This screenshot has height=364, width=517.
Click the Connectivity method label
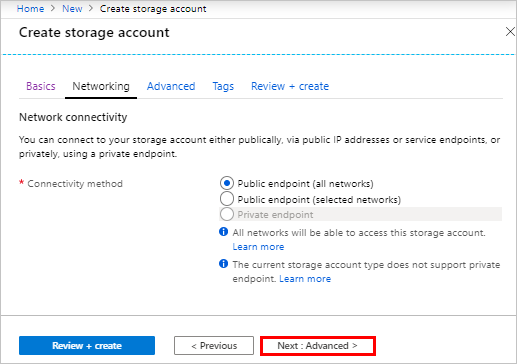(75, 184)
